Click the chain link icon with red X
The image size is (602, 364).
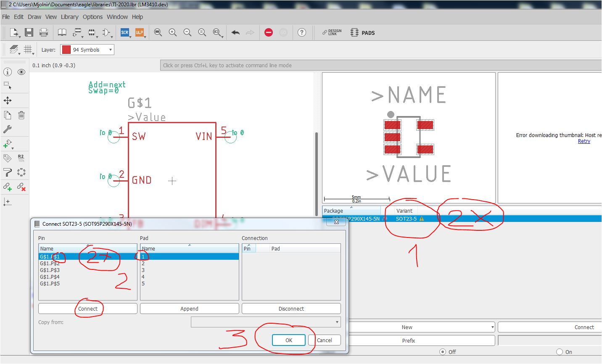tap(21, 187)
